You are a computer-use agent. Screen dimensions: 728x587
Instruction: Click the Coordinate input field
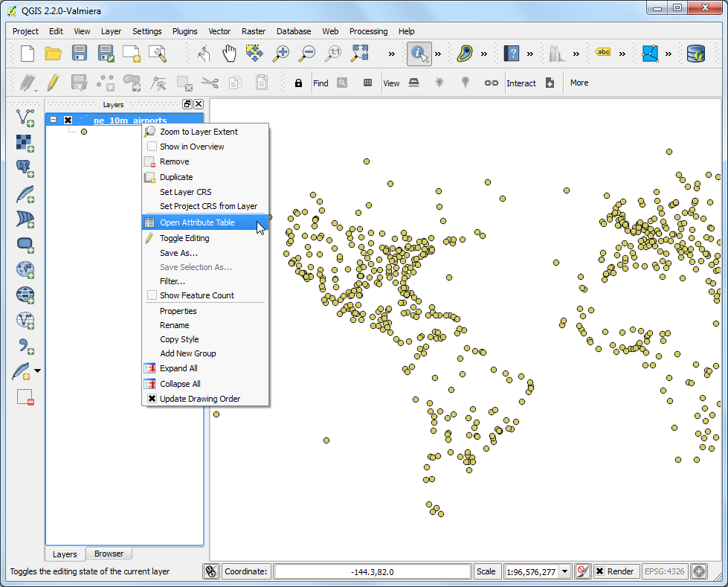tap(373, 571)
